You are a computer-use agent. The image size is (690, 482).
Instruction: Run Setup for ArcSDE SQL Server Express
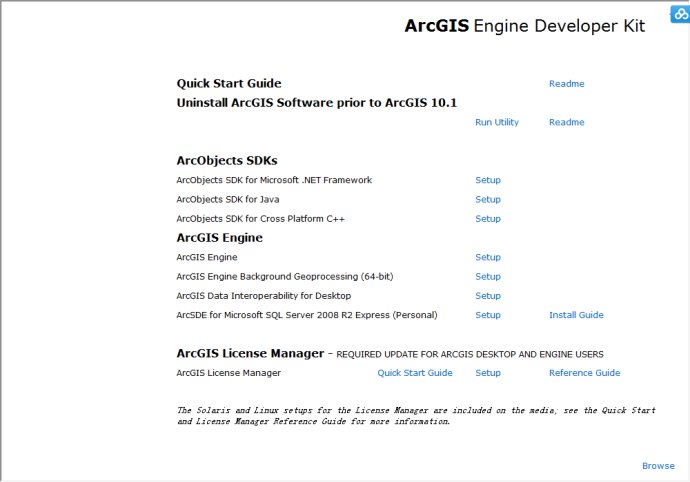click(488, 315)
